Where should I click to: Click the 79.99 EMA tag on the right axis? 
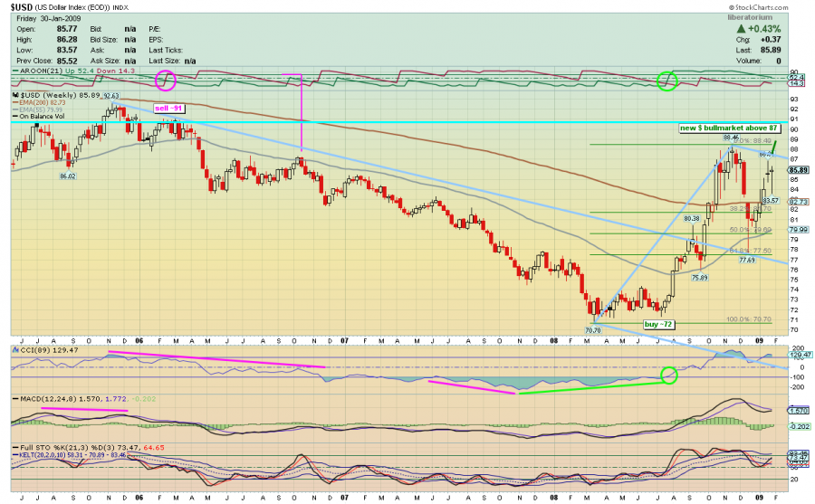pyautogui.click(x=799, y=230)
